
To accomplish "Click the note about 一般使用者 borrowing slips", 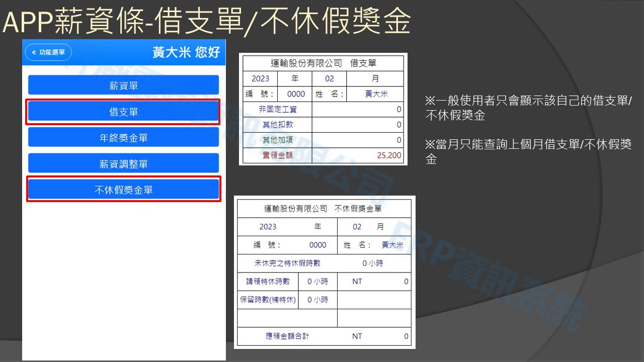I will point(528,108).
